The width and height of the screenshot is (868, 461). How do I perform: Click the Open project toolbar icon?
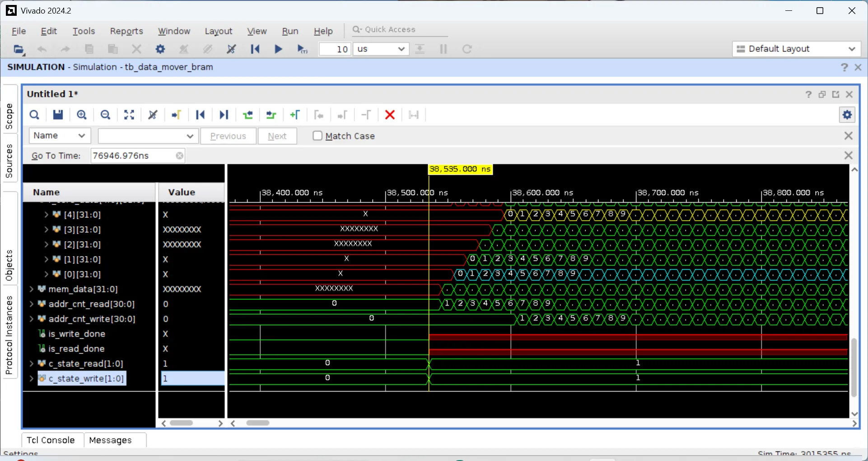[19, 49]
